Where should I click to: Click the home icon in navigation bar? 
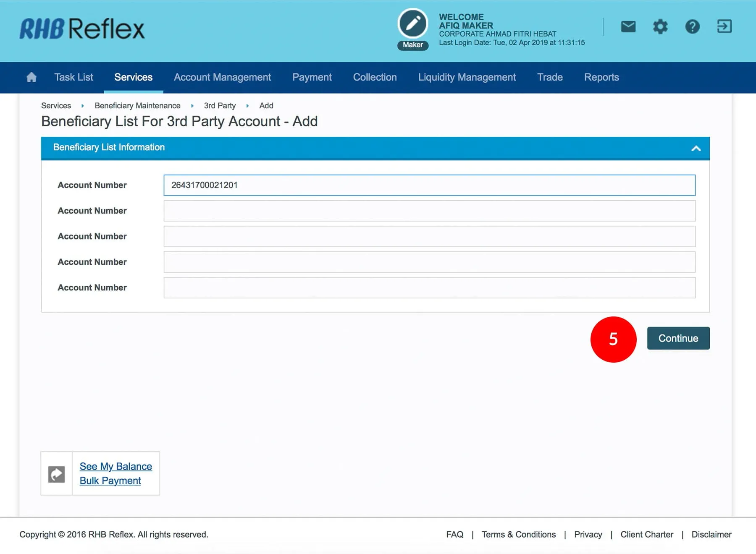(31, 77)
